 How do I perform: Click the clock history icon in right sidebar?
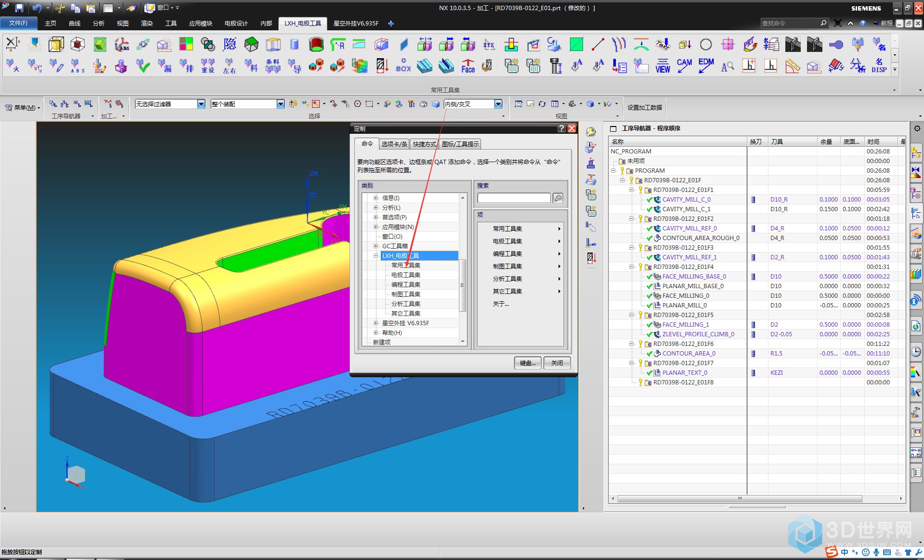916,352
